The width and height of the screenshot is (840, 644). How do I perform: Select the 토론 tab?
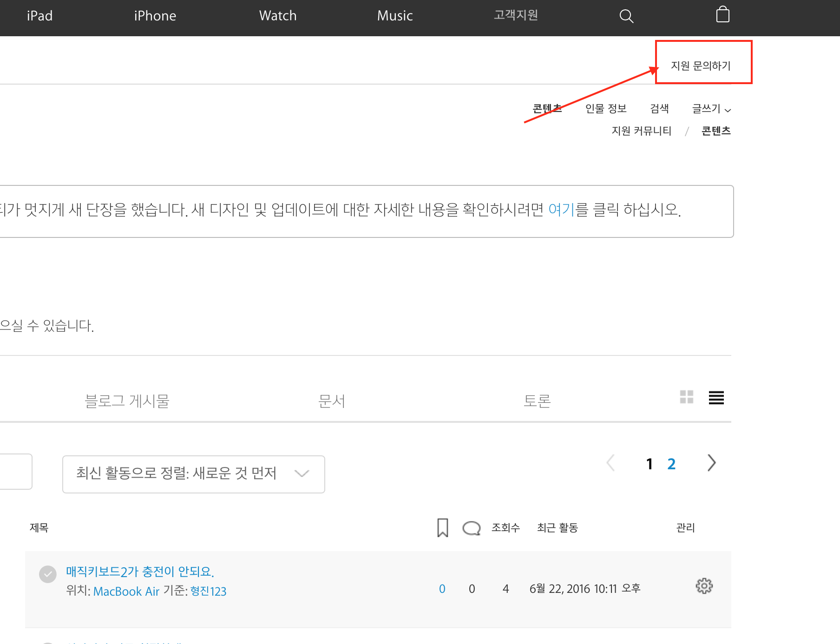click(x=537, y=401)
